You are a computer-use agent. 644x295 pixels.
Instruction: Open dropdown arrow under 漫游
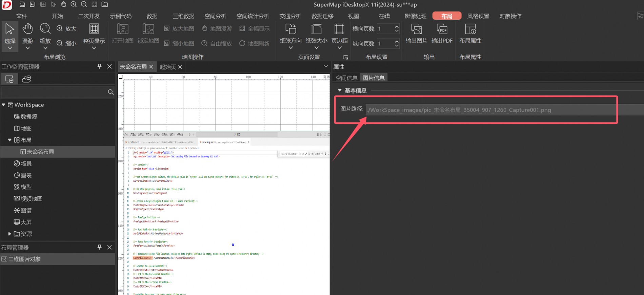click(27, 48)
